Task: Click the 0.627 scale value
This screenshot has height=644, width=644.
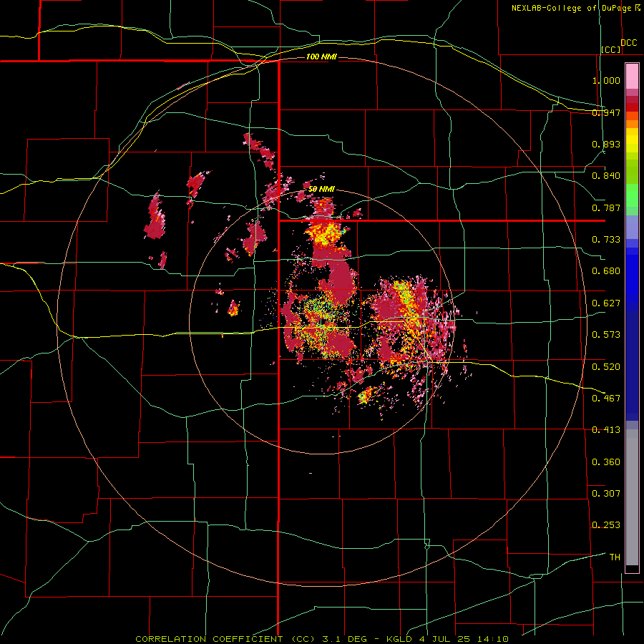Action: [x=606, y=303]
